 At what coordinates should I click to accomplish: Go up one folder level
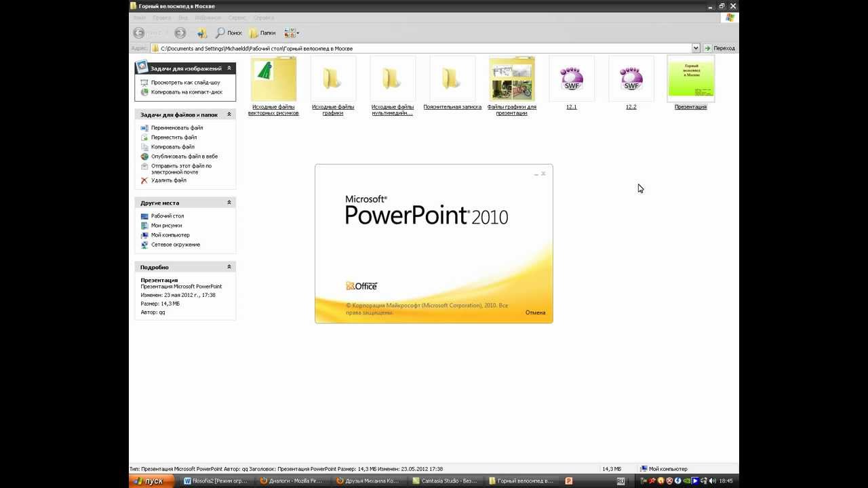point(202,33)
